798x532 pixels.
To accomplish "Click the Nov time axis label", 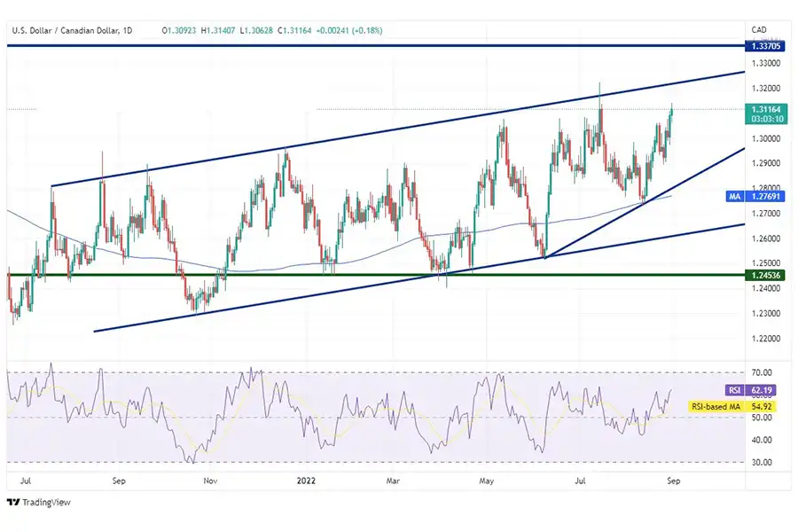I will click(x=210, y=481).
